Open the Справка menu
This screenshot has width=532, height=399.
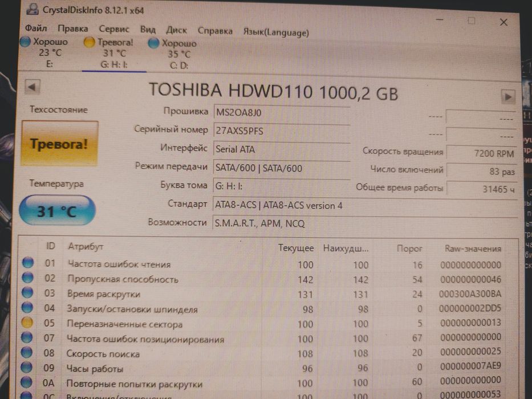[x=215, y=31]
